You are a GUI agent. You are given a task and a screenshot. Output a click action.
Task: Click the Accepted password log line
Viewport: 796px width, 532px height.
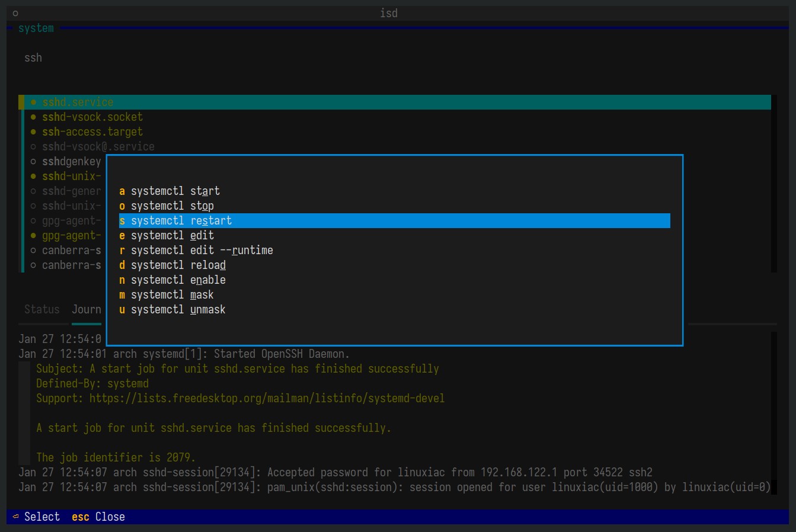pyautogui.click(x=335, y=472)
